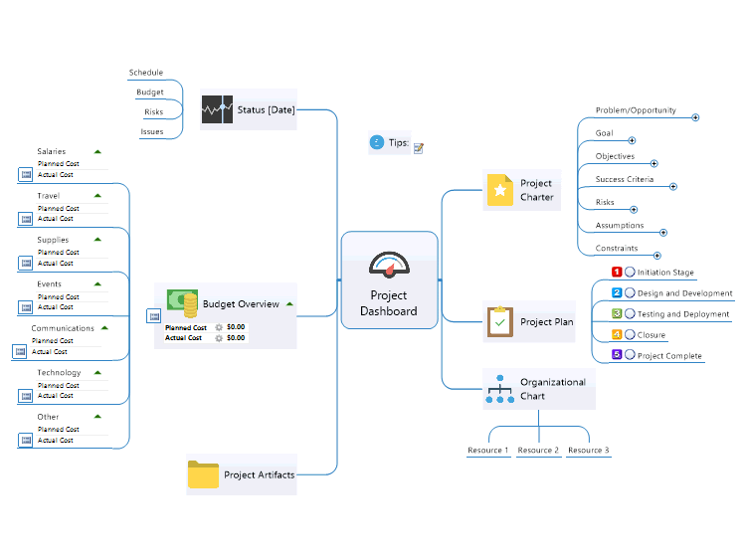Screen dimensions: 746x560
Task: Click the spreadsheet icon on Events
Action: coord(26,307)
